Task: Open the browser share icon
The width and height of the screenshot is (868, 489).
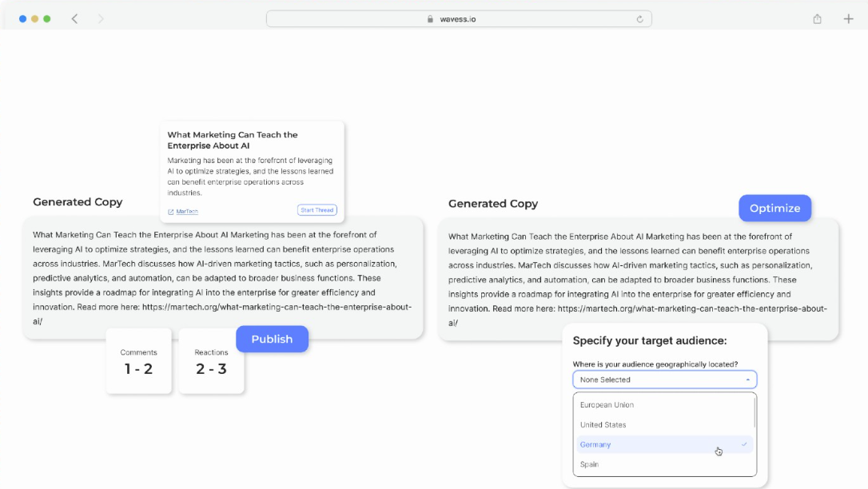Action: click(817, 18)
